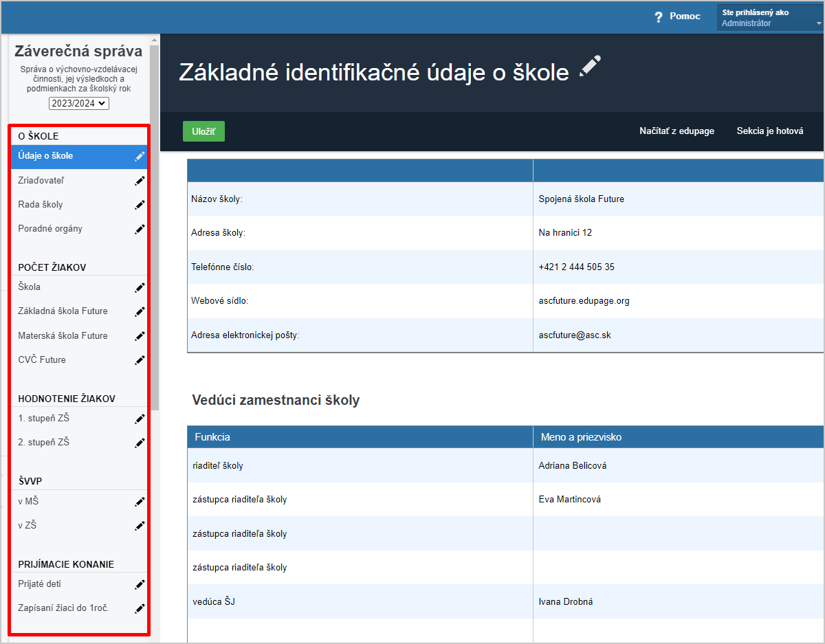Click the sidebar vertical scrollbar
The width and height of the screenshot is (825, 644).
pyautogui.click(x=155, y=227)
